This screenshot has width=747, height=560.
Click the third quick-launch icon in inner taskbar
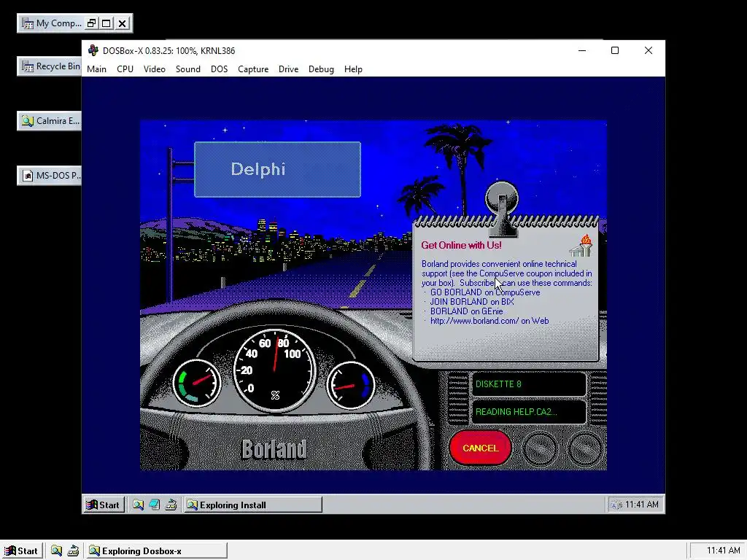[x=171, y=505]
